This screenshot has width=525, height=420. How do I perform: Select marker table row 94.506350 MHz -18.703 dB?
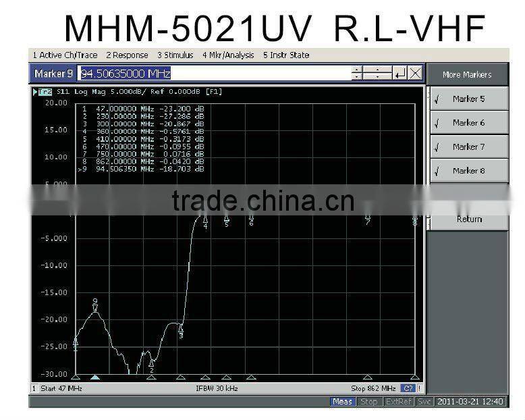click(x=141, y=169)
